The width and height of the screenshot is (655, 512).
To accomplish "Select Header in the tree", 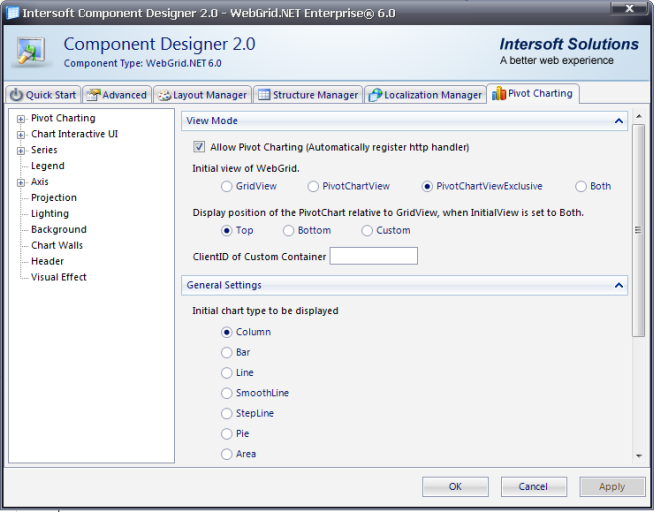I will [47, 261].
